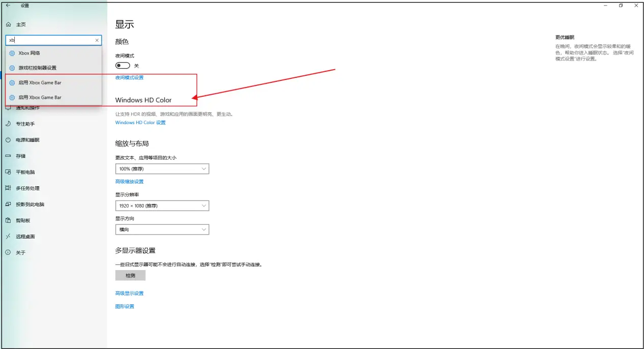Open the first 启用 Xbox Game Bar suggestion
The width and height of the screenshot is (644, 349).
tap(53, 82)
